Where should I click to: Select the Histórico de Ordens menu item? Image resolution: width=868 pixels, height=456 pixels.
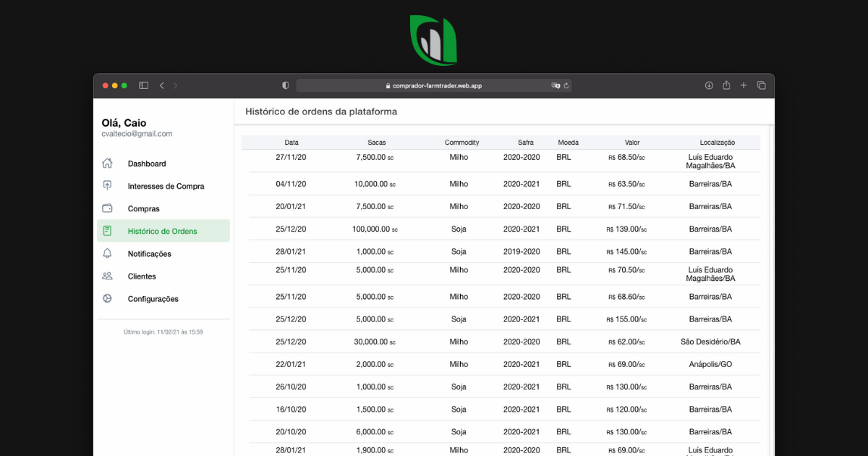tap(163, 231)
